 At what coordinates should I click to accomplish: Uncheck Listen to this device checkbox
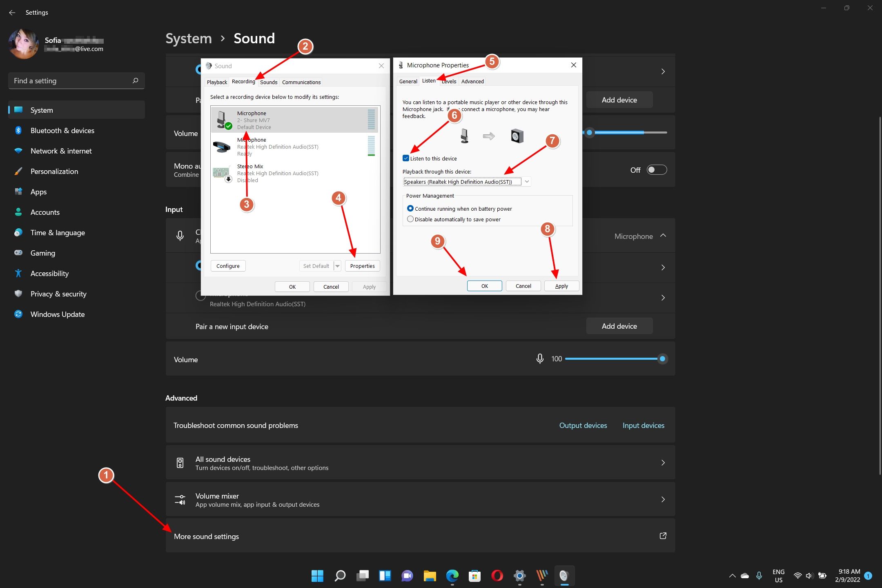coord(406,158)
